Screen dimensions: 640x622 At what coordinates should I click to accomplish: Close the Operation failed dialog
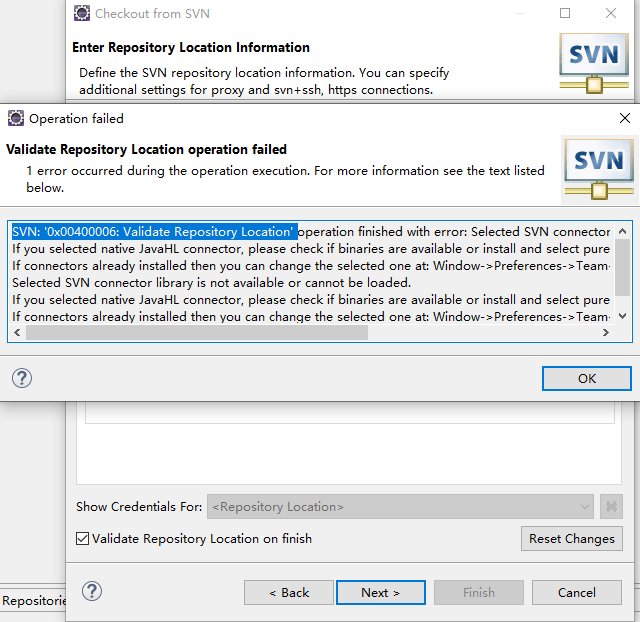pyautogui.click(x=624, y=118)
